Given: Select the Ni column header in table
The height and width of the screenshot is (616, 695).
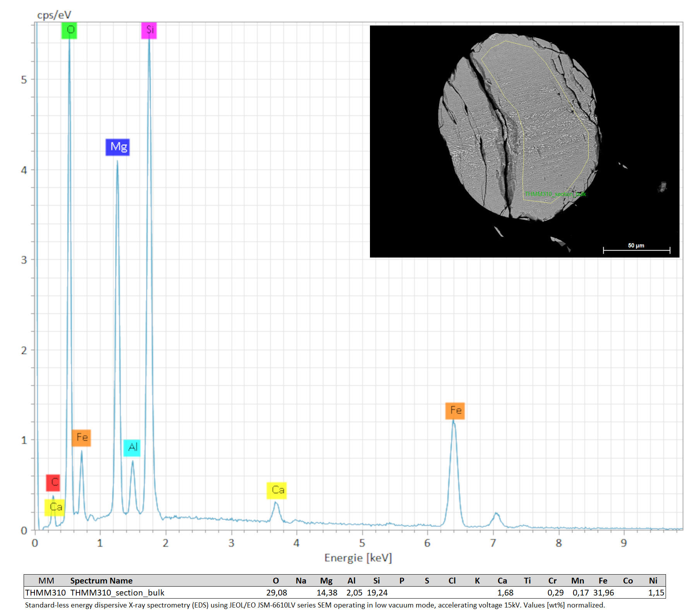Looking at the screenshot, I should (653, 580).
